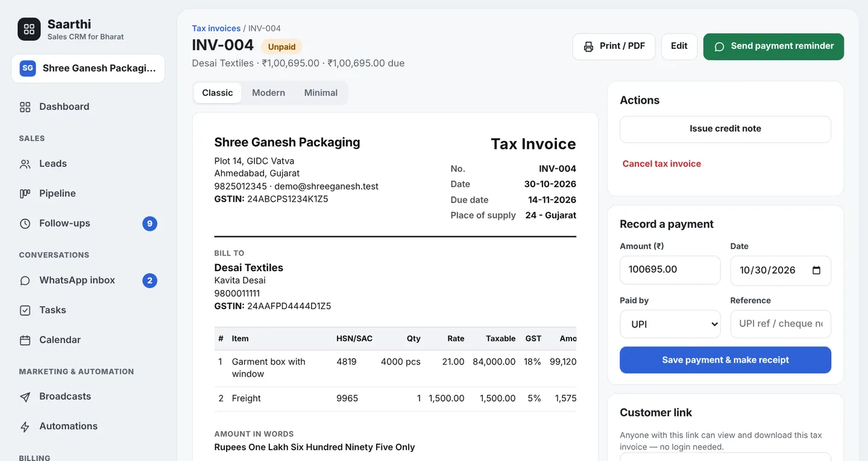Viewport: 868px width, 461px height.
Task: Click the Amount field showing 100695.00
Action: (x=670, y=270)
